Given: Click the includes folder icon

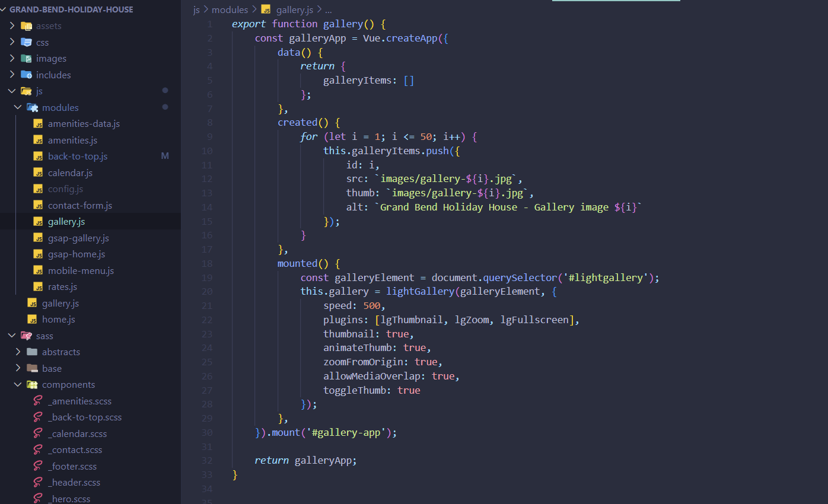Looking at the screenshot, I should pos(26,75).
